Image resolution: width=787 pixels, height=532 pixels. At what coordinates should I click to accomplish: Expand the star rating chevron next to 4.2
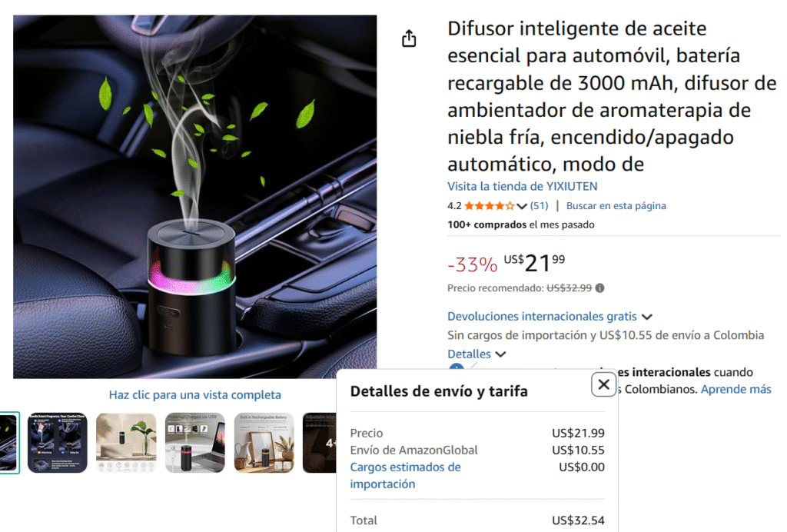coord(522,206)
